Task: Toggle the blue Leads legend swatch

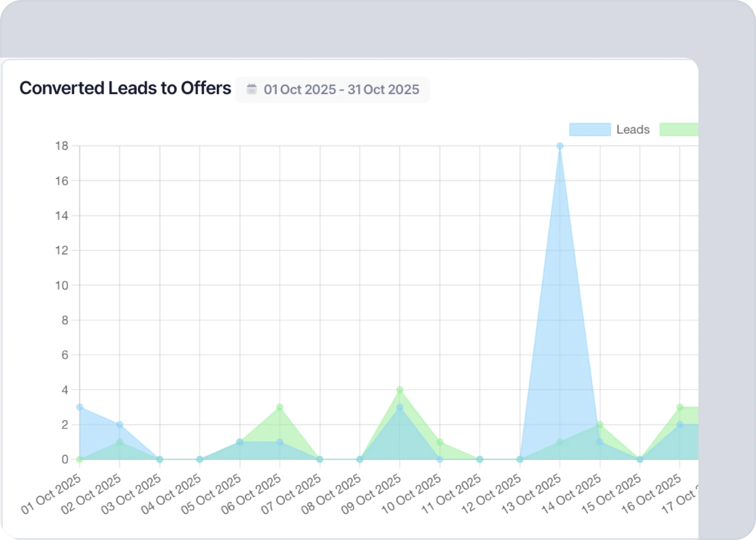Action: (590, 130)
